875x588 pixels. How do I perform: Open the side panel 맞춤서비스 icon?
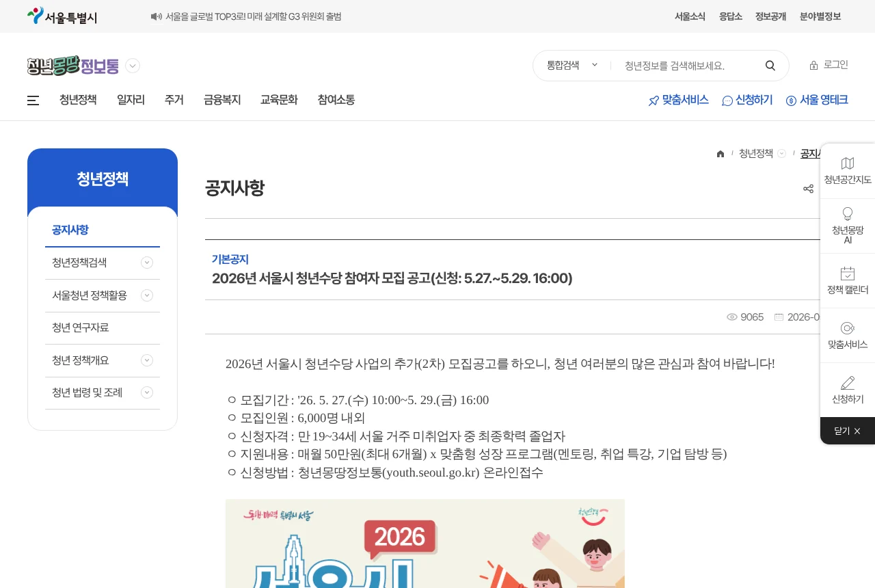click(x=848, y=328)
